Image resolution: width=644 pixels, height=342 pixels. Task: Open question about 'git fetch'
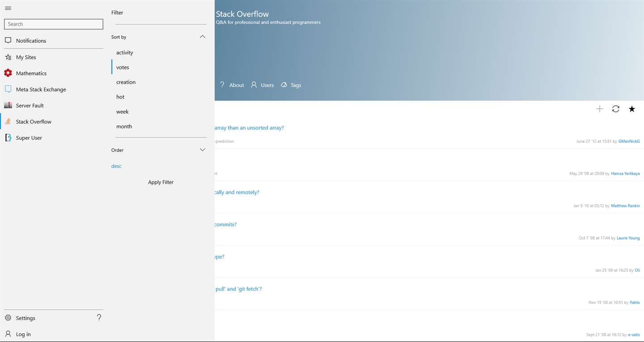click(238, 289)
